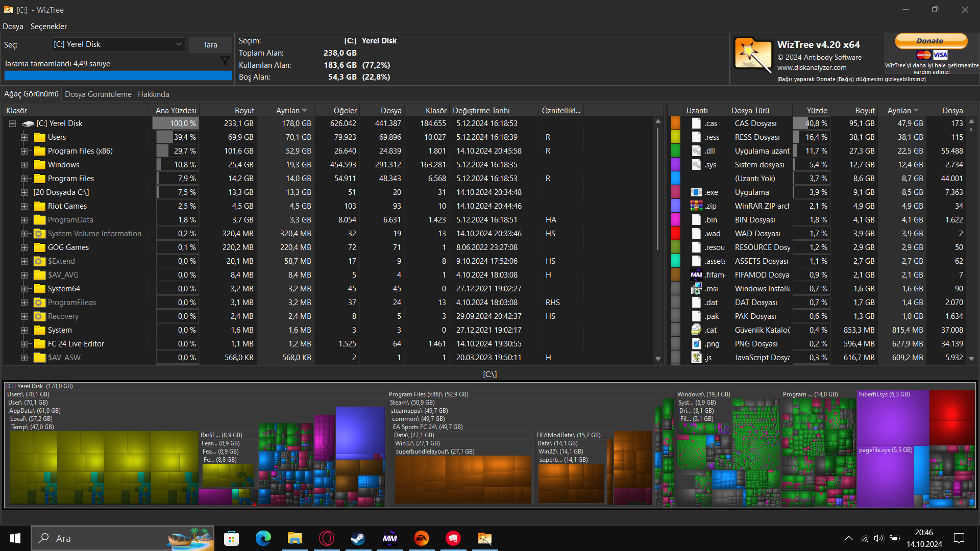980x551 pixels.
Task: Click the System Volume Information folder icon
Action: (40, 234)
